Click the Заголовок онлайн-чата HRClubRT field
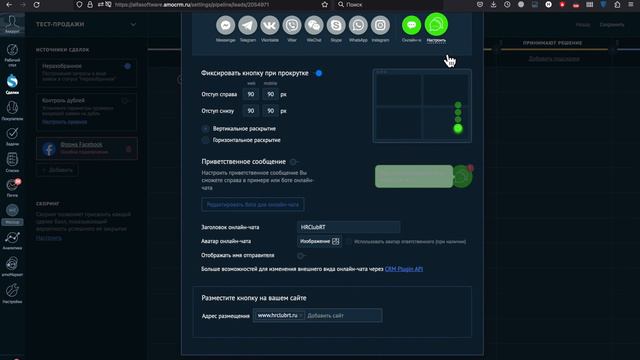This screenshot has height=360, width=640. click(x=349, y=227)
